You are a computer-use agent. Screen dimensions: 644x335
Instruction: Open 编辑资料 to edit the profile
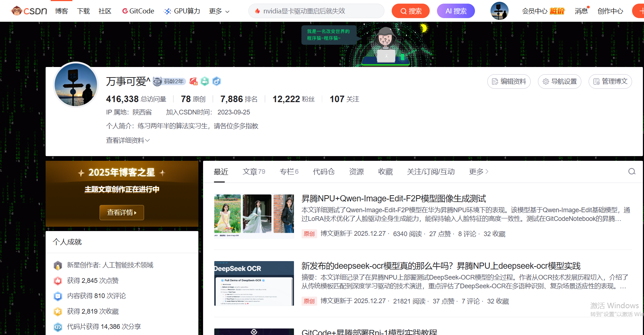click(509, 81)
